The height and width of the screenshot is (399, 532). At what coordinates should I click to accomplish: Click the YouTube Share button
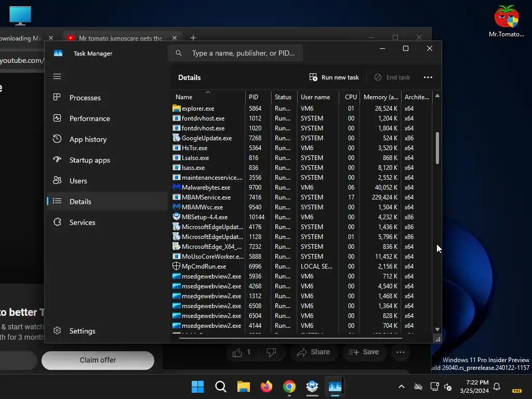pyautogui.click(x=313, y=352)
